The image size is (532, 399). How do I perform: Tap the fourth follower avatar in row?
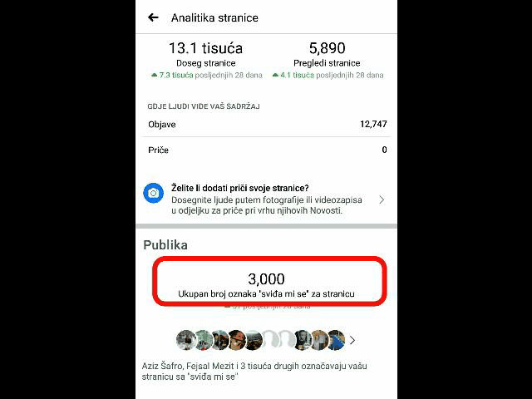(x=236, y=340)
